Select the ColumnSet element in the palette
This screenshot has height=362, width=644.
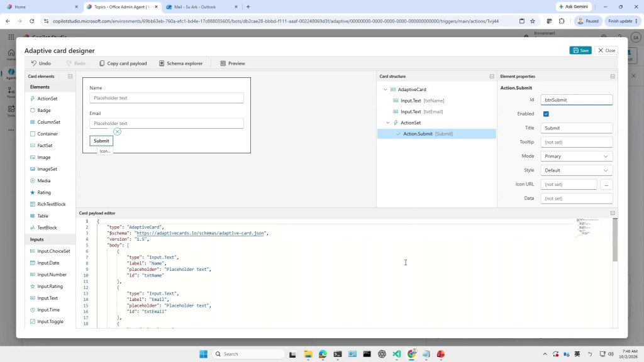click(50, 122)
